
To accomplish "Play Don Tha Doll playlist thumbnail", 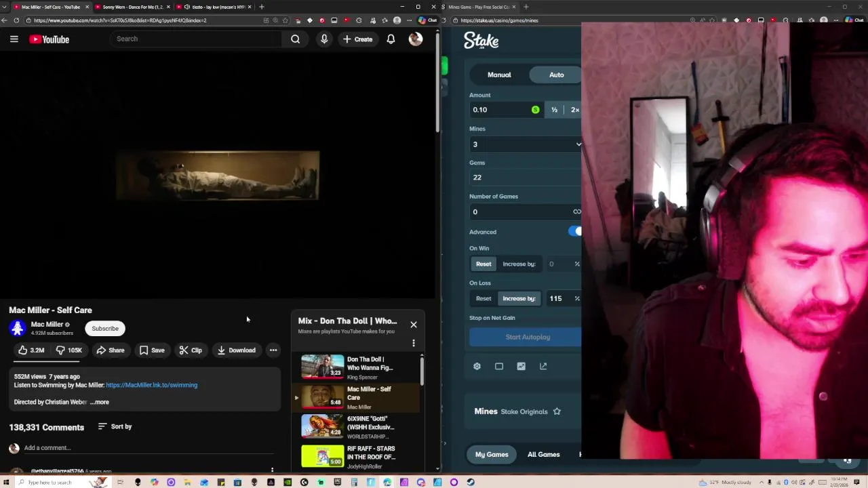I will click(322, 366).
